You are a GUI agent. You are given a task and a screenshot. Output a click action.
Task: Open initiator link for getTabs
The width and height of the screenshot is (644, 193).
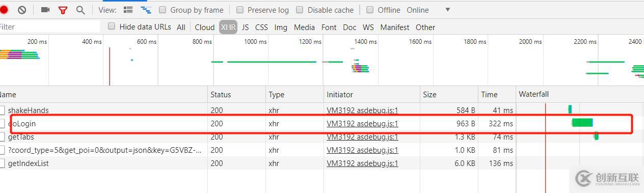click(362, 136)
